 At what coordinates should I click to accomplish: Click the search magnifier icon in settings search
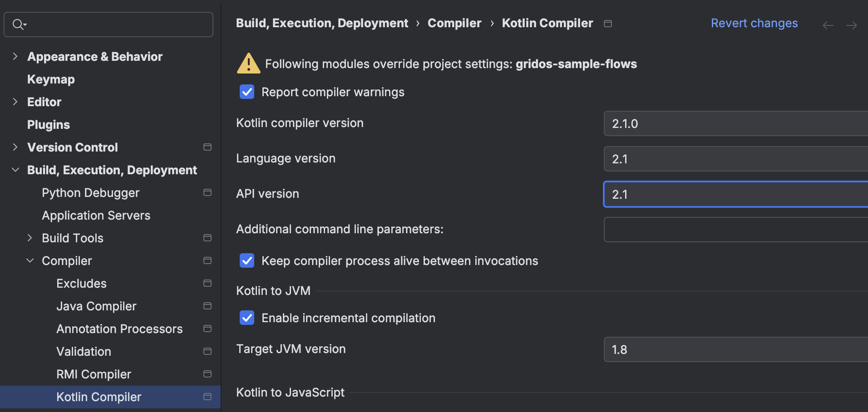(18, 24)
